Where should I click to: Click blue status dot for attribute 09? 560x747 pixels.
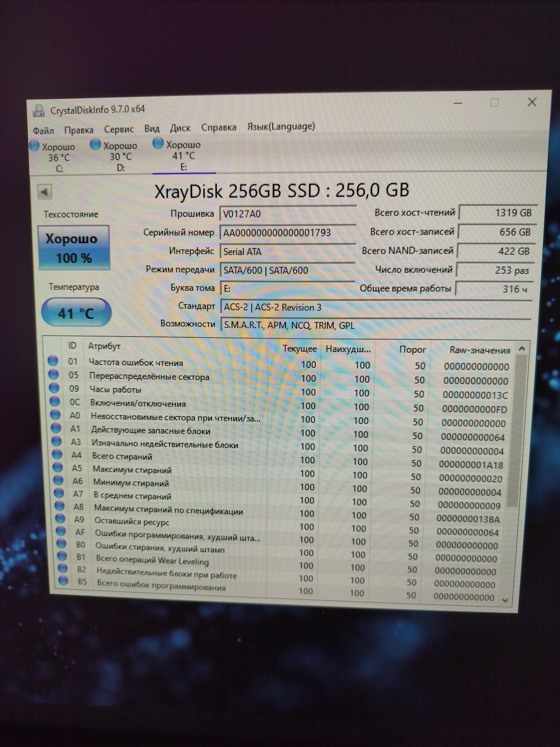coord(55,388)
